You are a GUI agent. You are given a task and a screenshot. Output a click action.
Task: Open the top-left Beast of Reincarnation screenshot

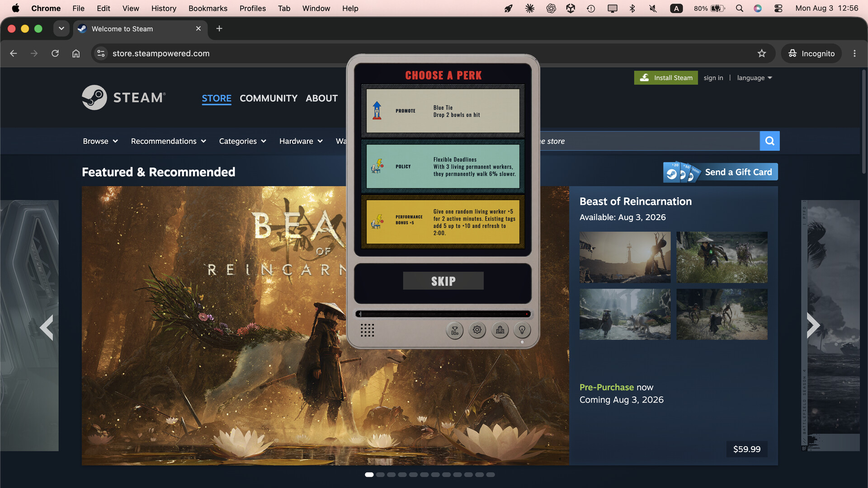click(x=625, y=258)
